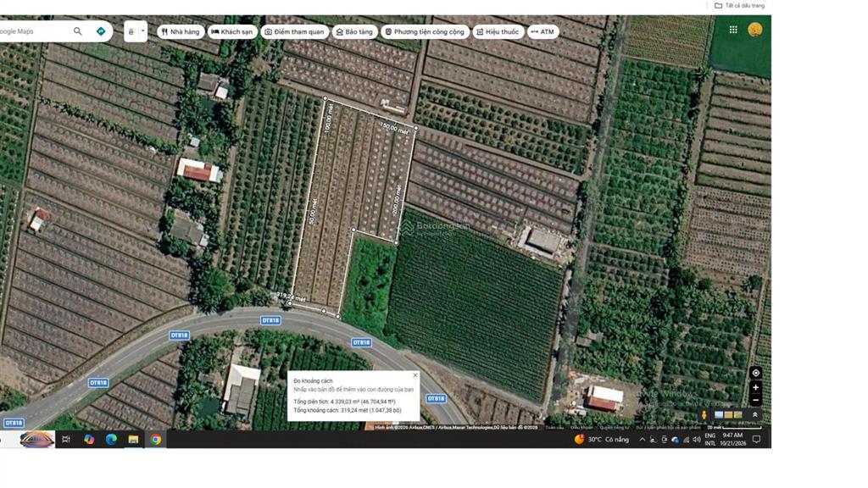Click the search magnifier in Google Maps

pos(77,31)
